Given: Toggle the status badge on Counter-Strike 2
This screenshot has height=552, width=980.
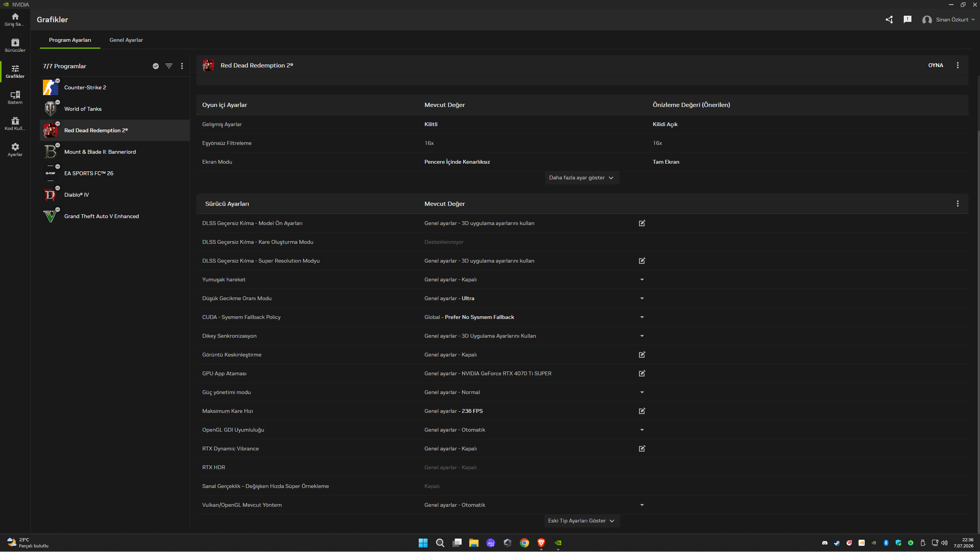Looking at the screenshot, I should click(58, 80).
